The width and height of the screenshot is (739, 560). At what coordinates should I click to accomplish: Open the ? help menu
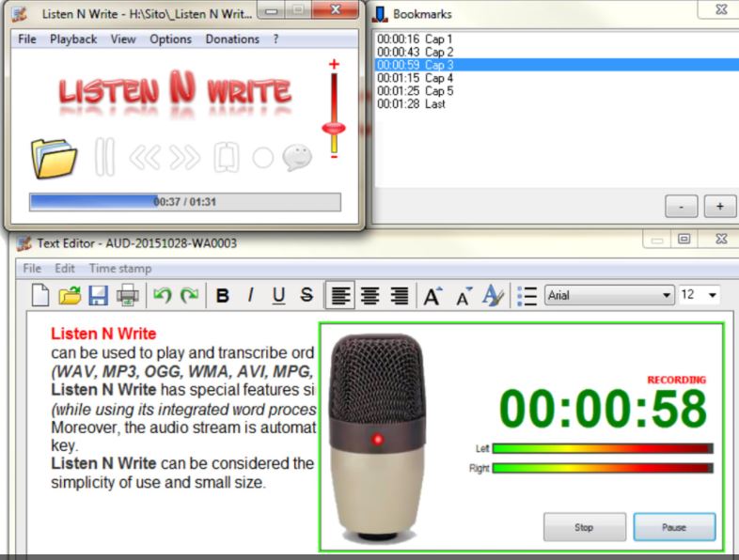[x=275, y=39]
